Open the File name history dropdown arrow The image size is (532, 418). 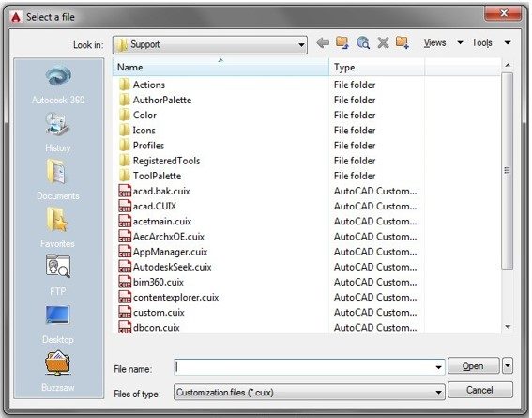pos(438,367)
